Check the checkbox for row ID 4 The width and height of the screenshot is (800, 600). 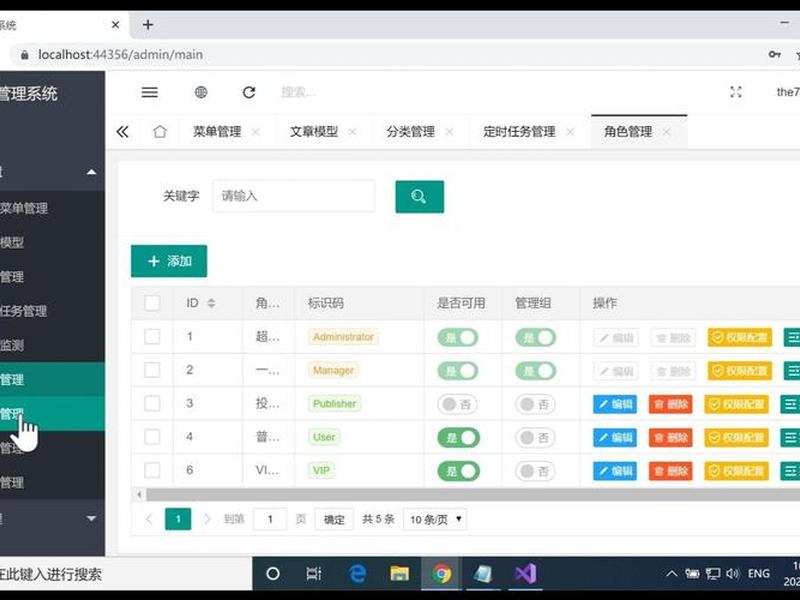pos(152,437)
